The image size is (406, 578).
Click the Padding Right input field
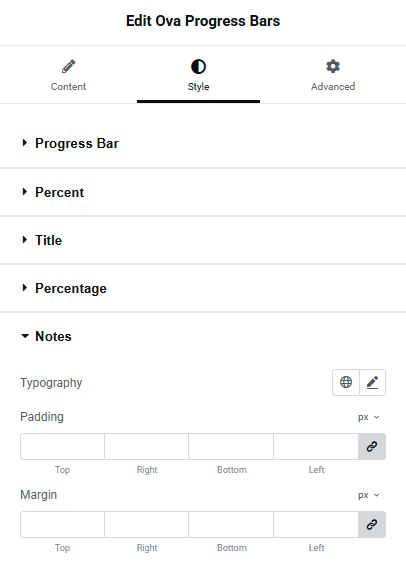(147, 446)
